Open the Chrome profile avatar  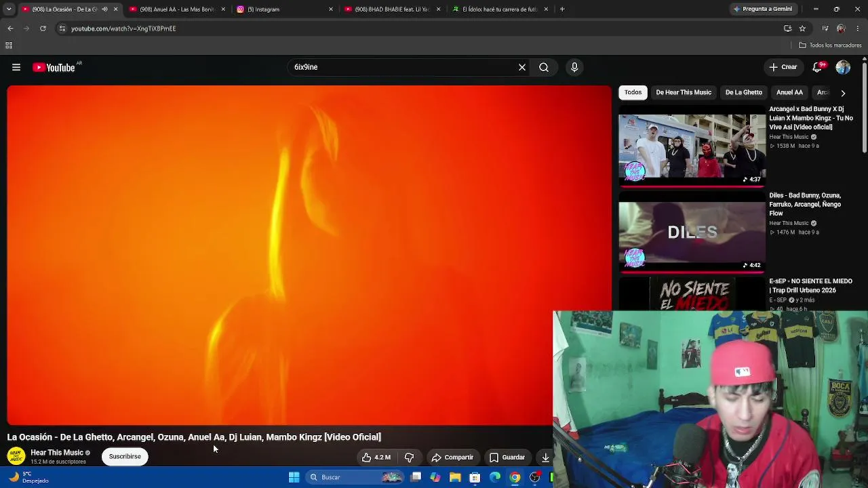click(x=841, y=28)
